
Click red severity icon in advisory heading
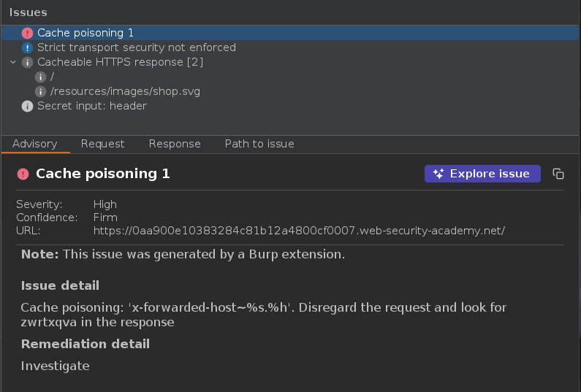click(x=23, y=174)
